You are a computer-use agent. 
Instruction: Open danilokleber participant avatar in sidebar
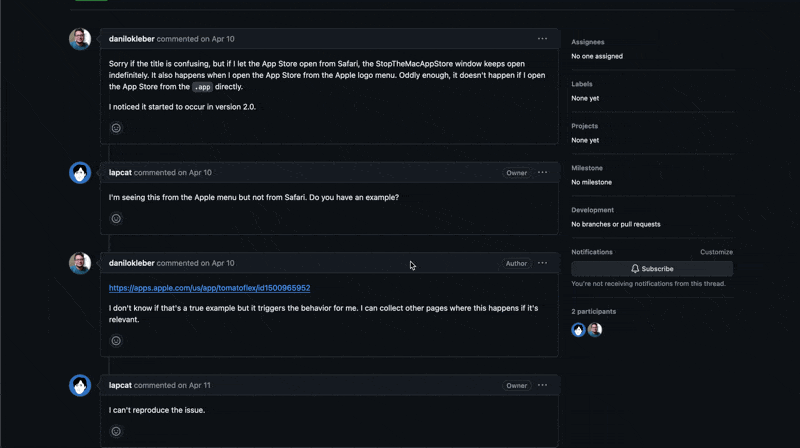[x=595, y=330]
